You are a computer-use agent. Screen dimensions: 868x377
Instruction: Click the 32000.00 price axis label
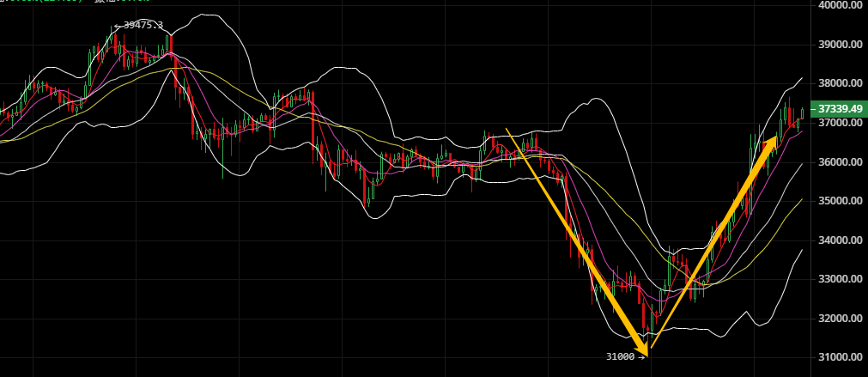838,319
